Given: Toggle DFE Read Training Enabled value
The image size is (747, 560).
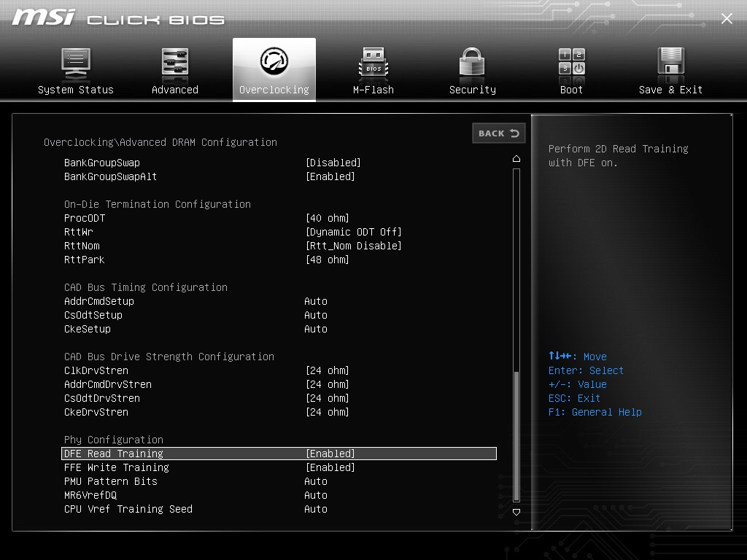Looking at the screenshot, I should (330, 454).
